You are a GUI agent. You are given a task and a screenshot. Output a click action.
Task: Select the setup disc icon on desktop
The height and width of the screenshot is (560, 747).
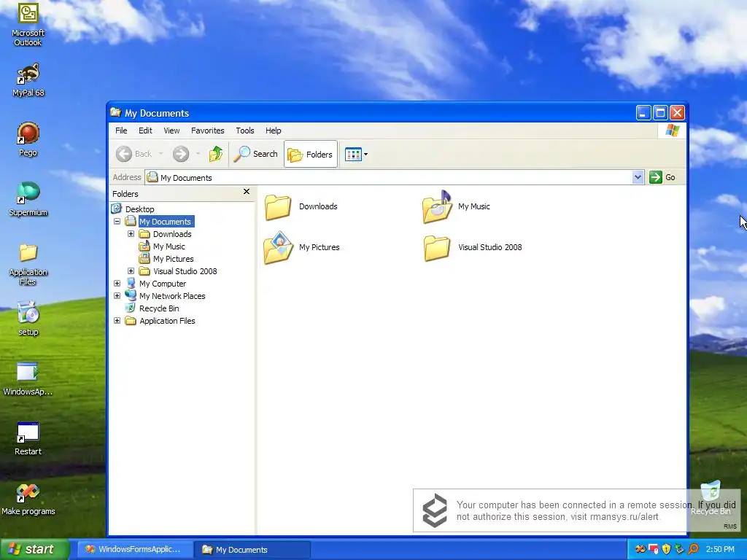[28, 318]
